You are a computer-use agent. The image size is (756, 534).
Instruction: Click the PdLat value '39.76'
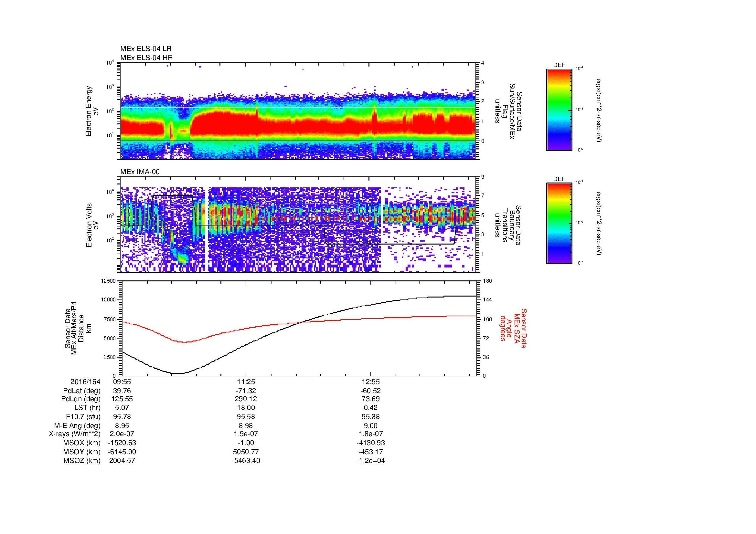point(122,391)
